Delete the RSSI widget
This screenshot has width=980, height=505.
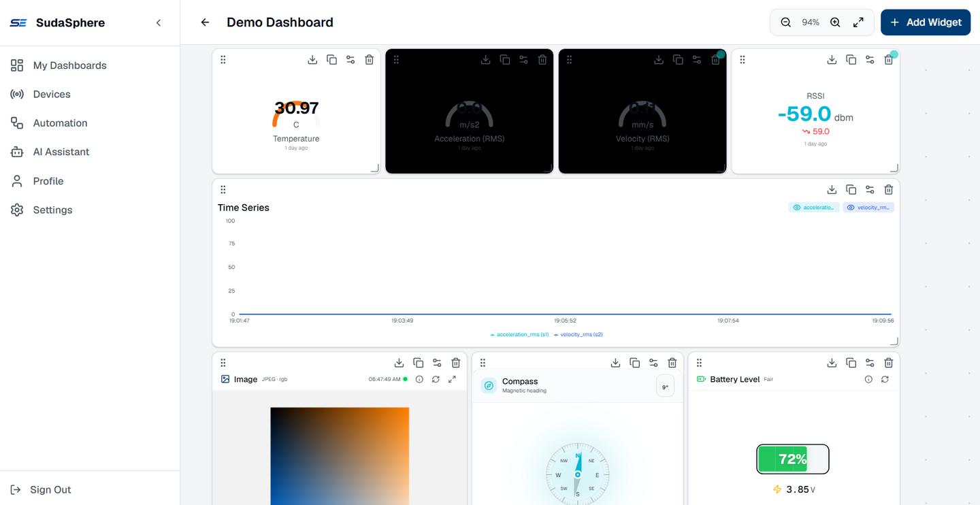(x=889, y=60)
